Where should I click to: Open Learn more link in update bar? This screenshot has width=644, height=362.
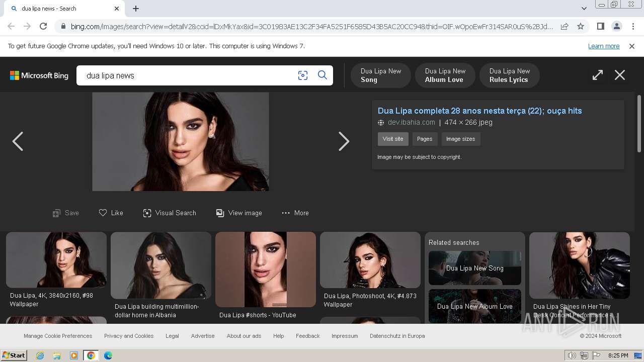coord(604,46)
